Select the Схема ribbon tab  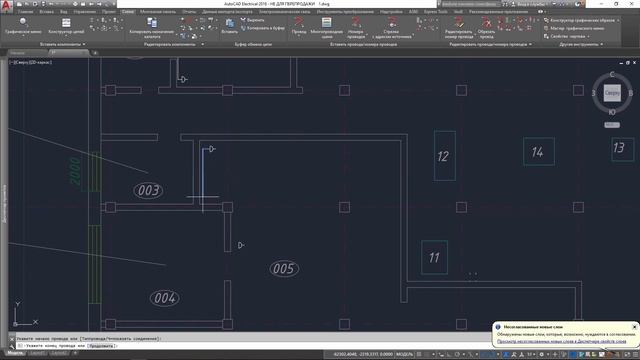coord(128,11)
